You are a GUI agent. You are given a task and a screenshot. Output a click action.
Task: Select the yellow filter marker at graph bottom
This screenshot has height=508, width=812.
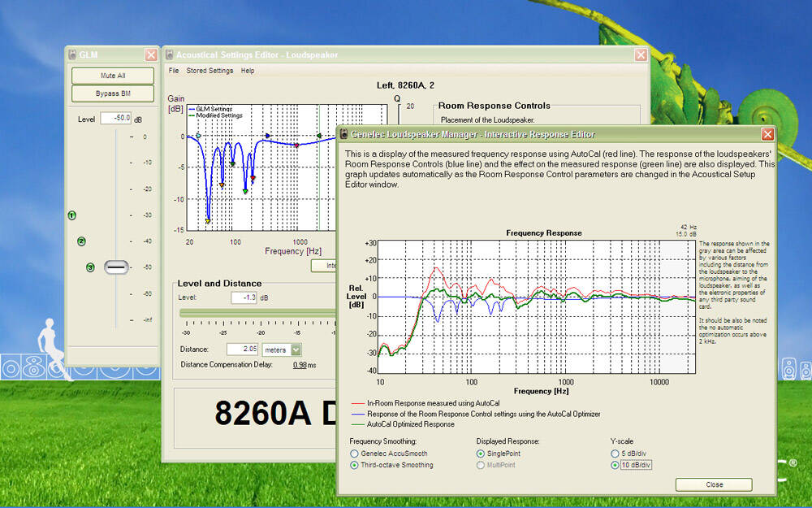(208, 221)
